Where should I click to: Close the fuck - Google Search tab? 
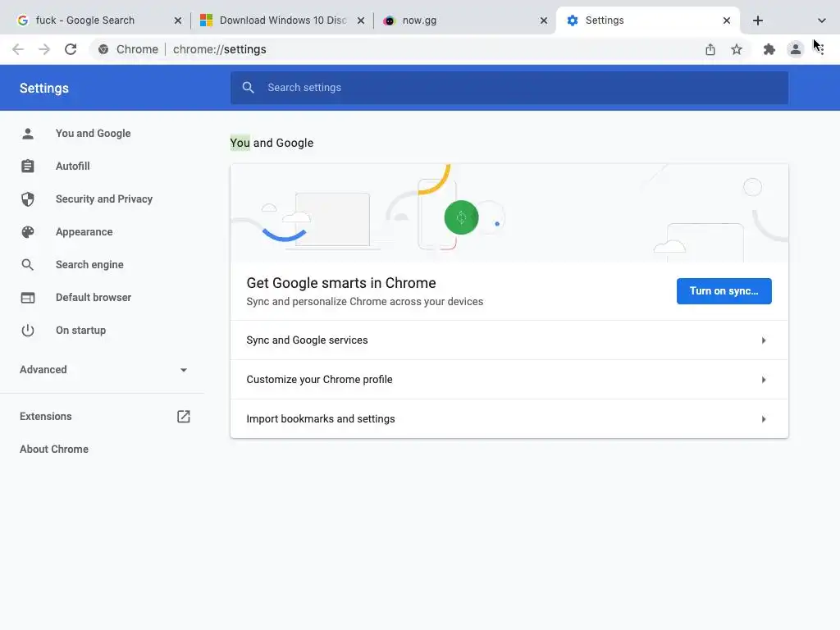[178, 21]
